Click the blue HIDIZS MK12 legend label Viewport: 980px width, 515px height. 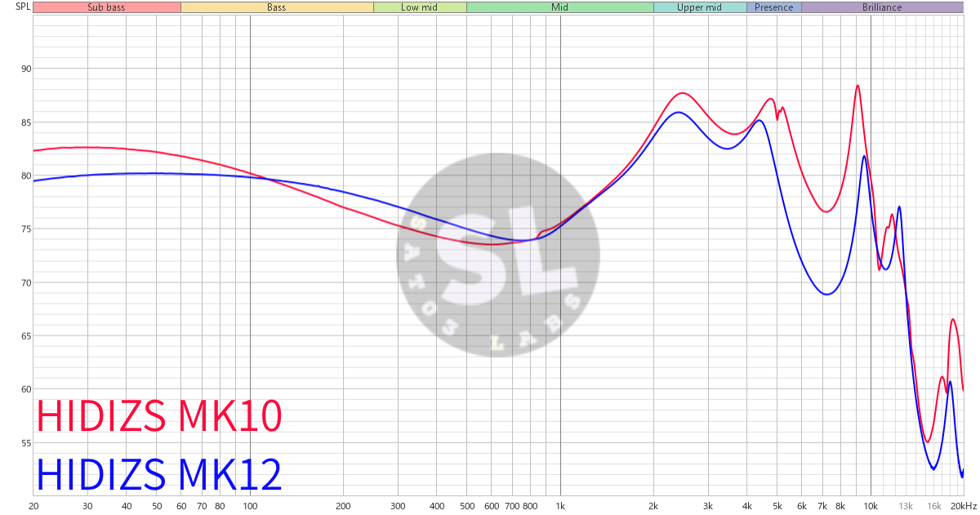click(x=160, y=475)
